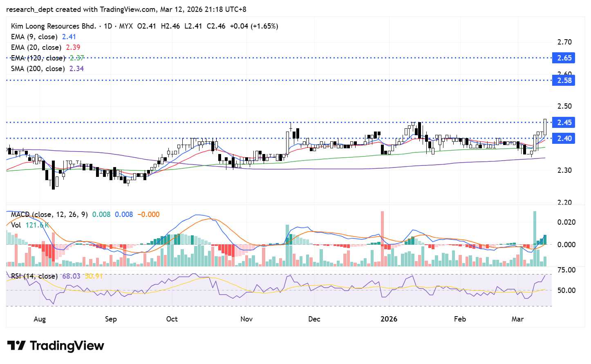Click the TradingView logo icon
591x364 pixels.
tap(16, 346)
